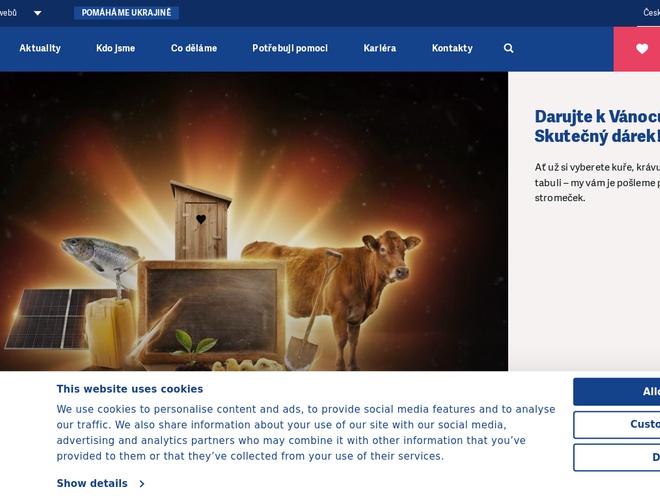Deny cookies with bottom button
Screen dimensions: 660x500
pos(617,457)
